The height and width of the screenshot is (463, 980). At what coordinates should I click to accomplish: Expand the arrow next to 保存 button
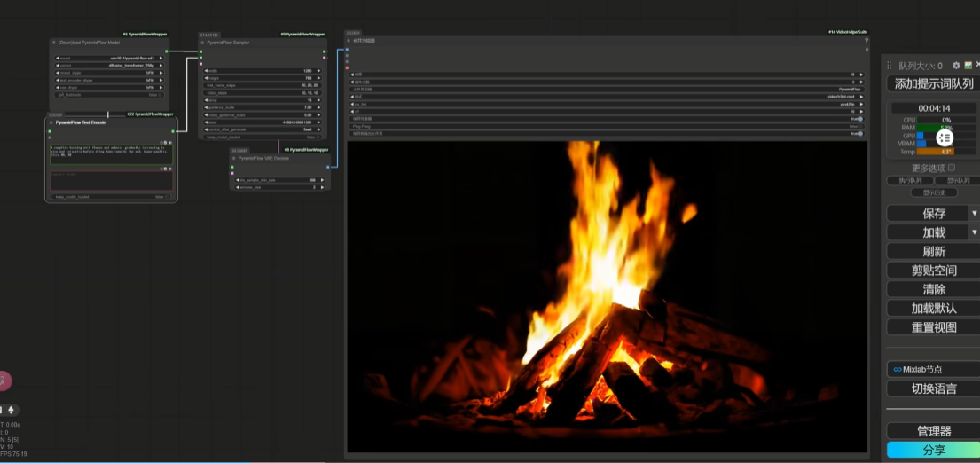(974, 213)
